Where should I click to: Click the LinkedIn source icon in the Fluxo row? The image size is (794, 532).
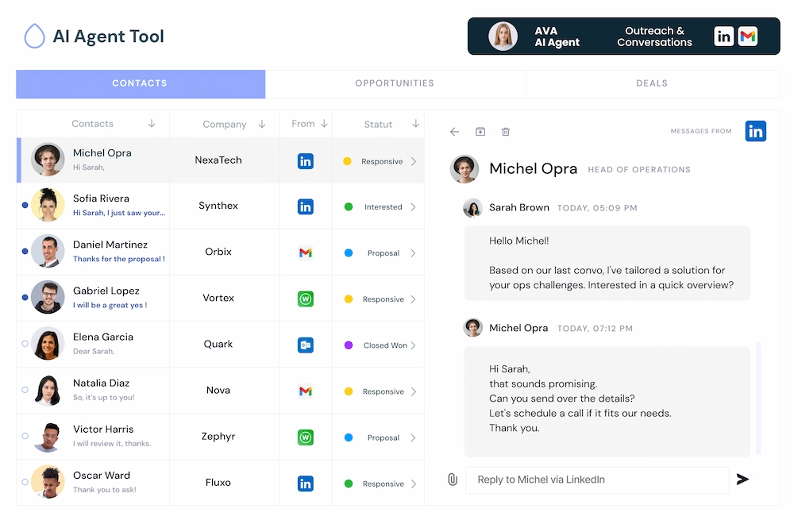(x=306, y=484)
